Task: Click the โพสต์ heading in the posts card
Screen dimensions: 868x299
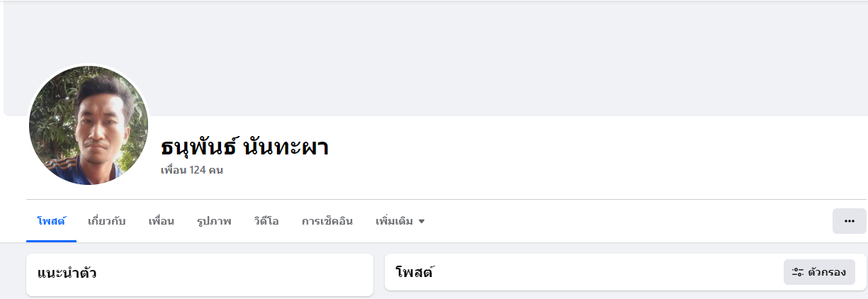Action: pos(415,272)
